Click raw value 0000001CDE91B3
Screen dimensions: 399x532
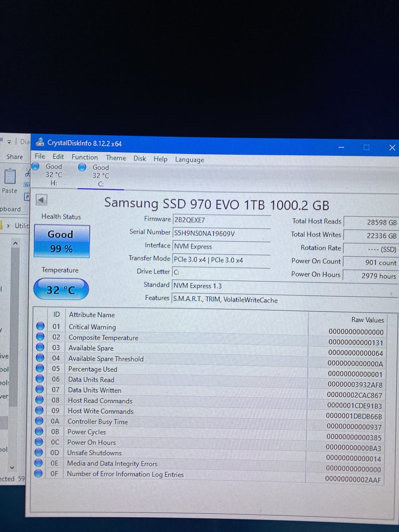point(355,406)
